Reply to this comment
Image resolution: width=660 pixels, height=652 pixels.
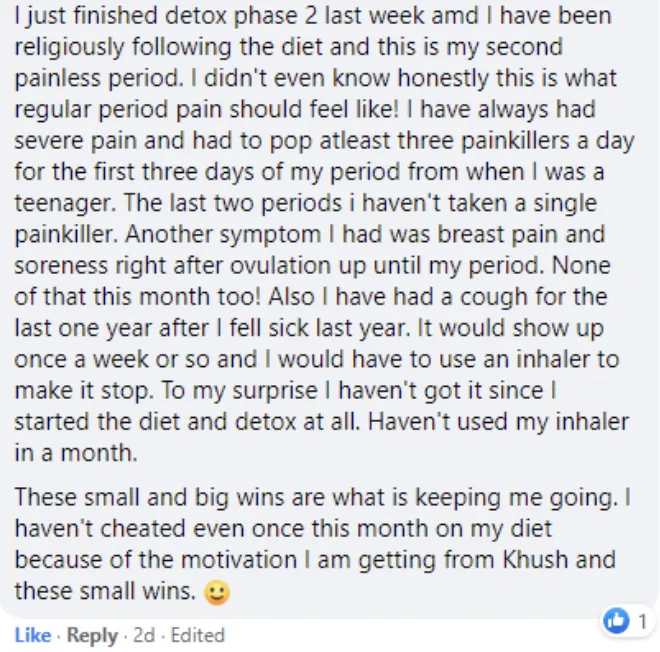click(x=92, y=636)
